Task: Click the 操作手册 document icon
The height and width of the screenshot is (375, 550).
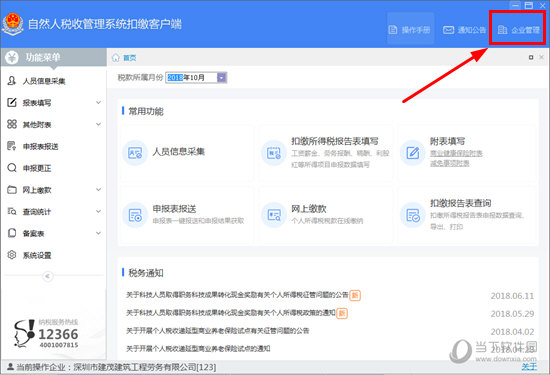Action: click(393, 30)
